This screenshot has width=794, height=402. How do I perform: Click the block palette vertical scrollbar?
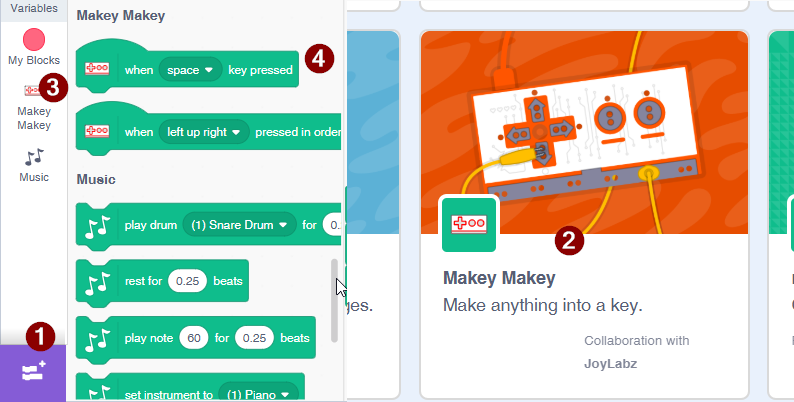[334, 301]
